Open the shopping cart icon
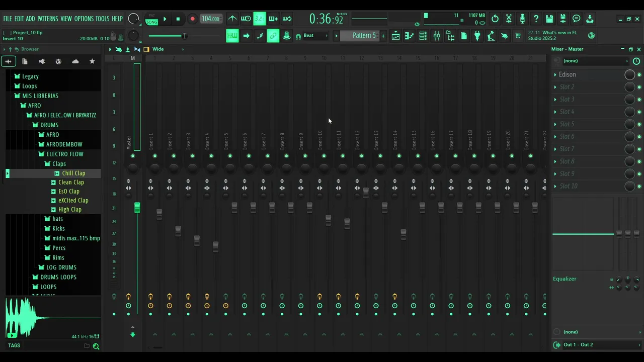Viewport: 644px width, 362px height. coord(518,36)
